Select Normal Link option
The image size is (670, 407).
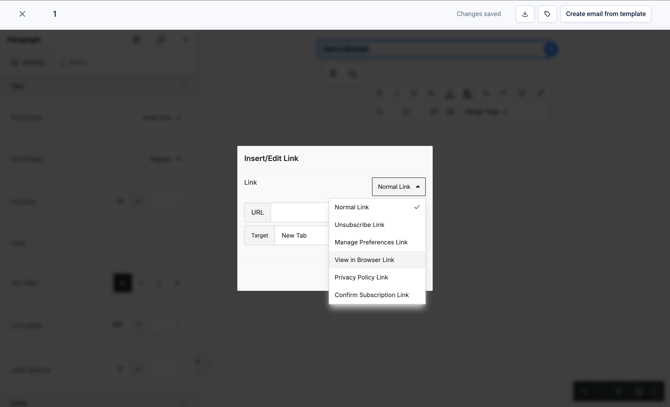point(377,207)
